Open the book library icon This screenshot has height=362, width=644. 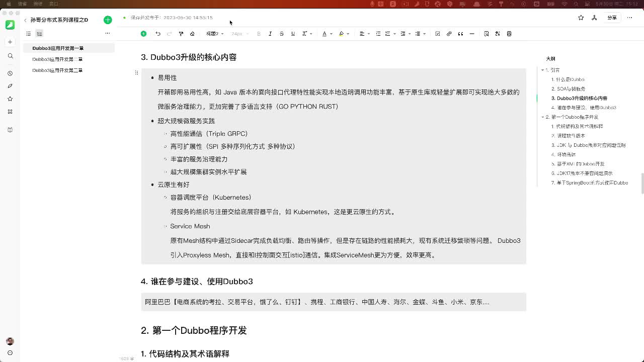pyautogui.click(x=10, y=130)
